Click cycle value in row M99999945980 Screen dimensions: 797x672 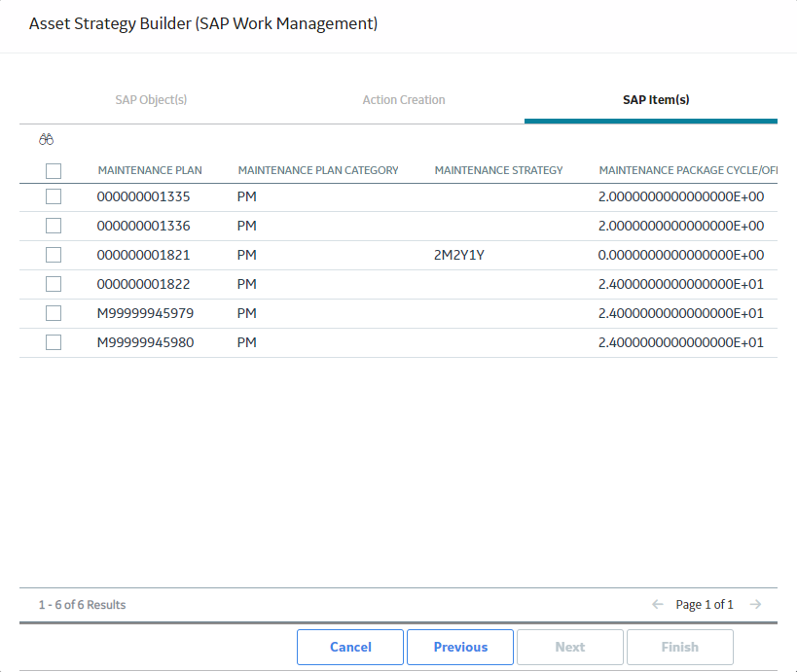680,342
